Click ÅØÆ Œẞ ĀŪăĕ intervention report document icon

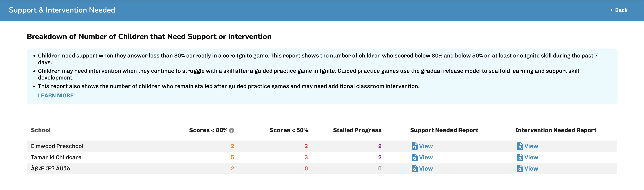click(520, 169)
